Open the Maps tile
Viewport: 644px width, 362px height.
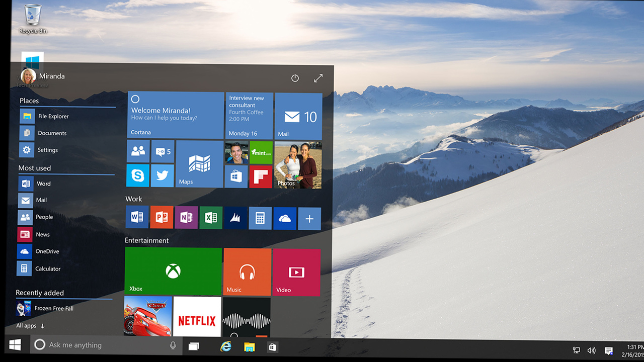coord(199,164)
